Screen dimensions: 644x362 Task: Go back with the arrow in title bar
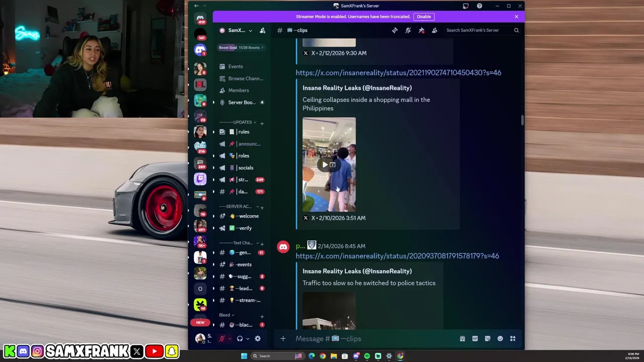[196, 6]
